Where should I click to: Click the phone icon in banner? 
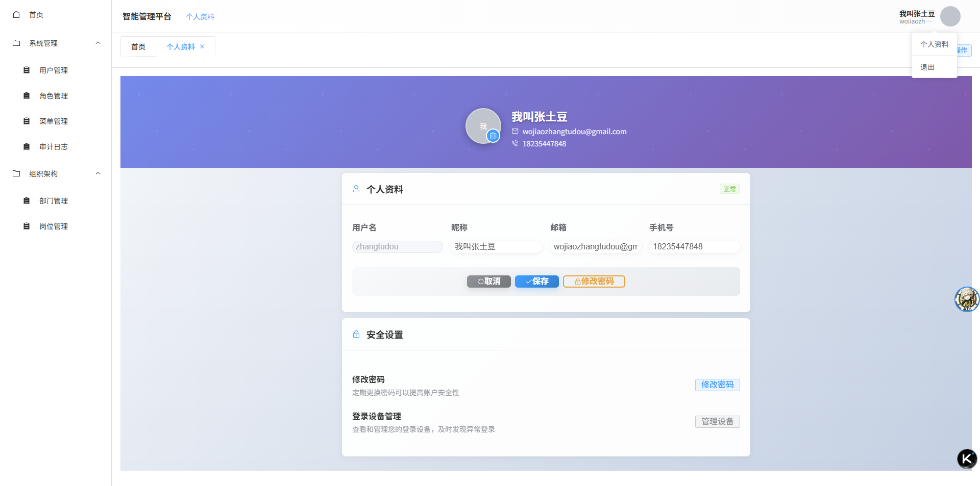515,143
